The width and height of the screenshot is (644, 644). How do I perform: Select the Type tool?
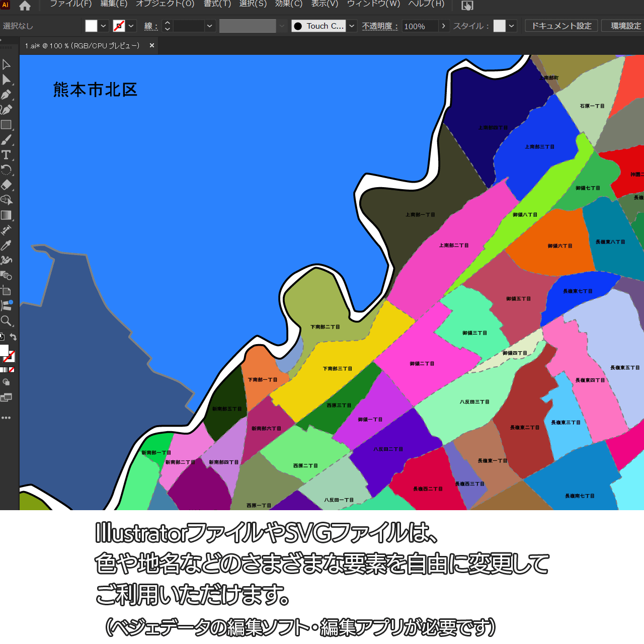coord(6,155)
